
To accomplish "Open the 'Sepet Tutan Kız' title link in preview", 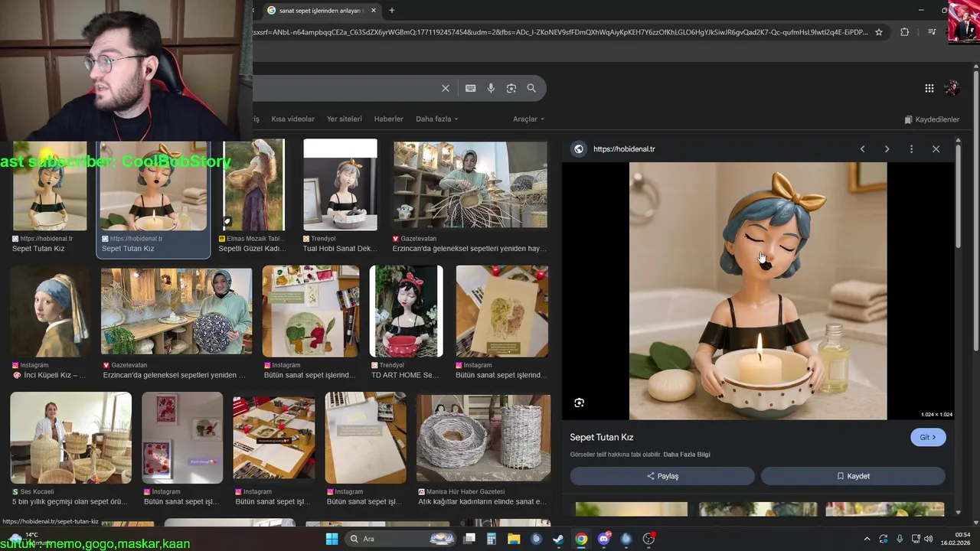I will click(x=602, y=437).
